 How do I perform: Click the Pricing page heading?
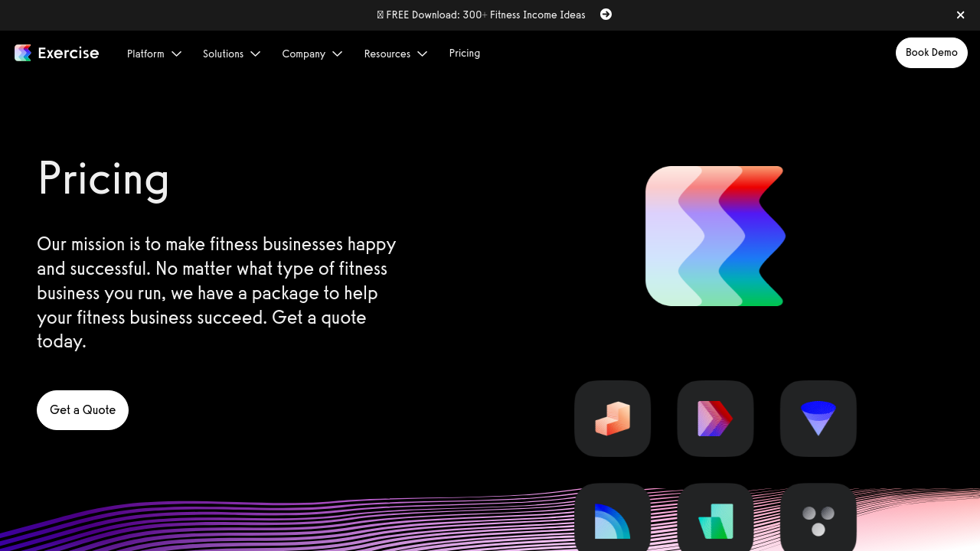tap(103, 179)
